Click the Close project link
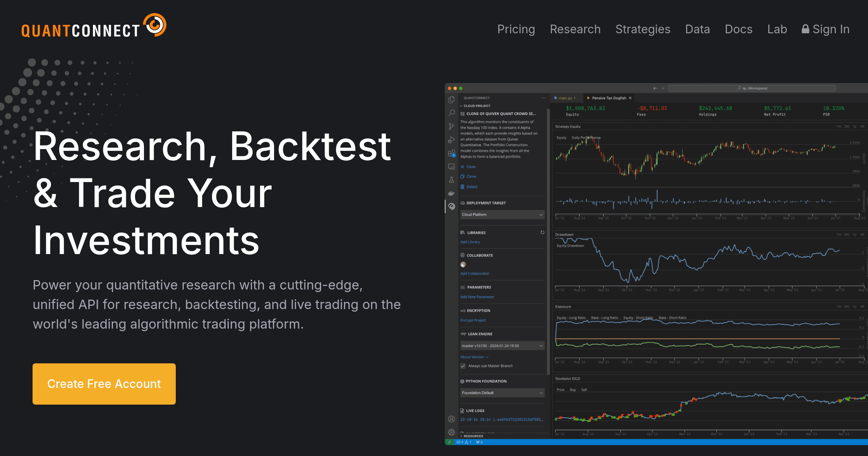 [468, 167]
